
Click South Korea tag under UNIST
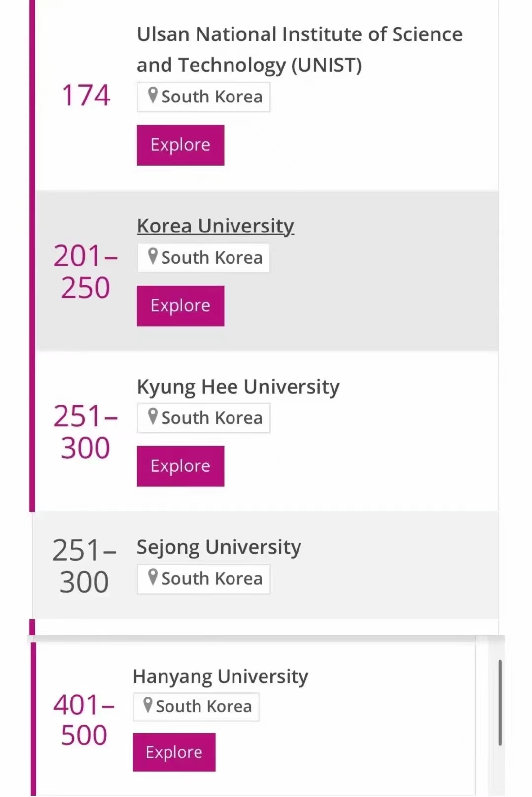(203, 97)
